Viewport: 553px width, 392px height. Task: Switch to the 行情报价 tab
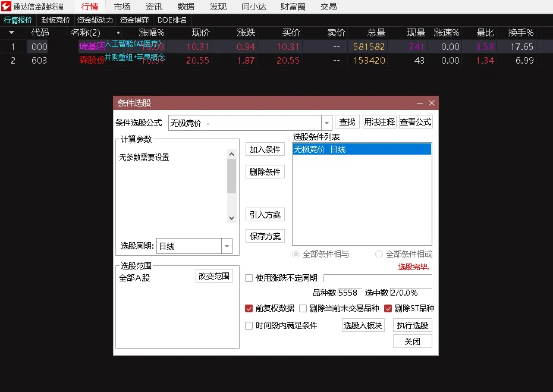click(18, 20)
